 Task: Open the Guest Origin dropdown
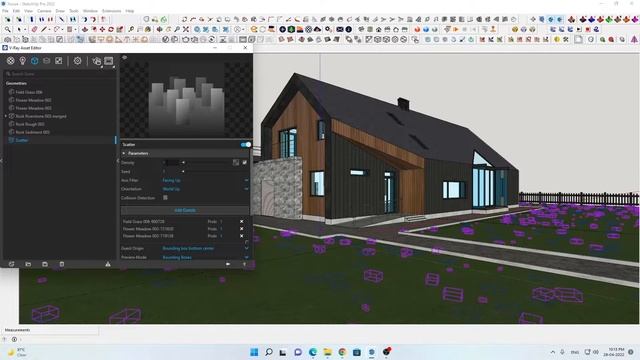tap(205, 248)
